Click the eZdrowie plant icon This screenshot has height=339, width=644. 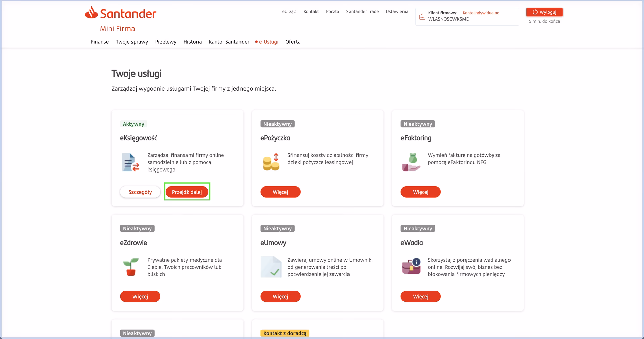[x=130, y=267]
